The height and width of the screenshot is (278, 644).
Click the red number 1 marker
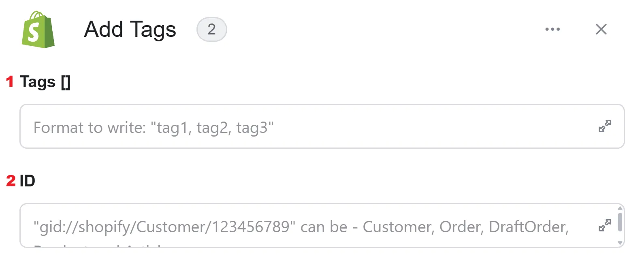click(10, 81)
